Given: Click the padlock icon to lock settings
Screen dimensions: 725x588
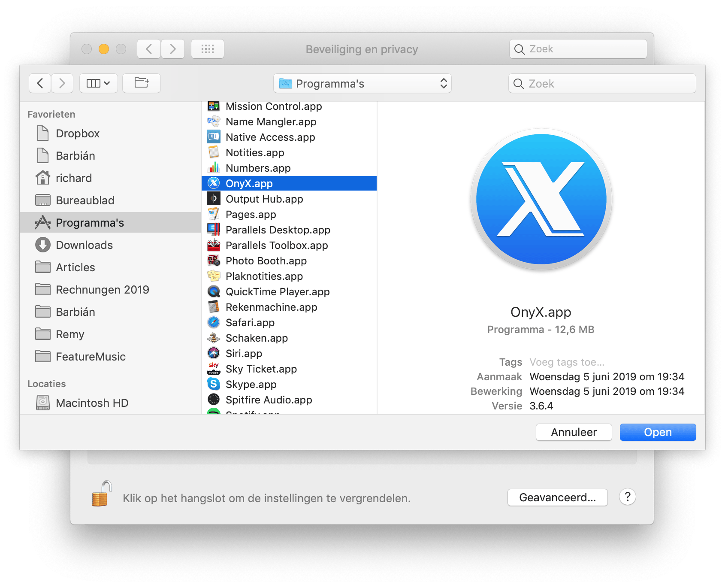Looking at the screenshot, I should point(102,494).
